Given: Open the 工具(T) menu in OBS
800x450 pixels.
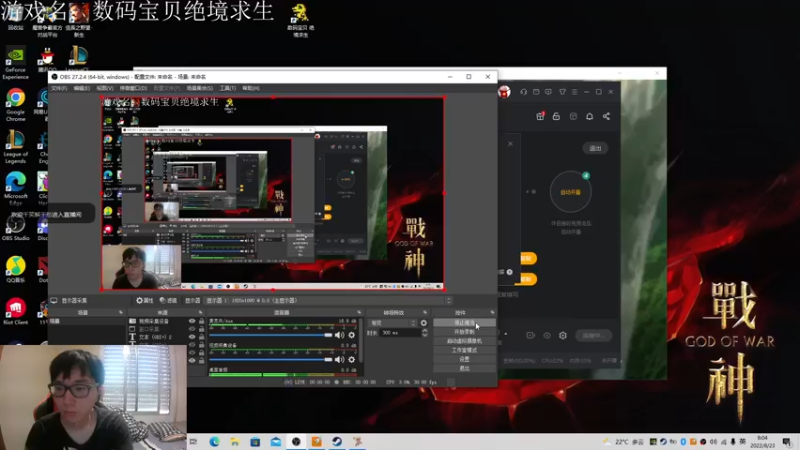Looking at the screenshot, I should pyautogui.click(x=228, y=88).
